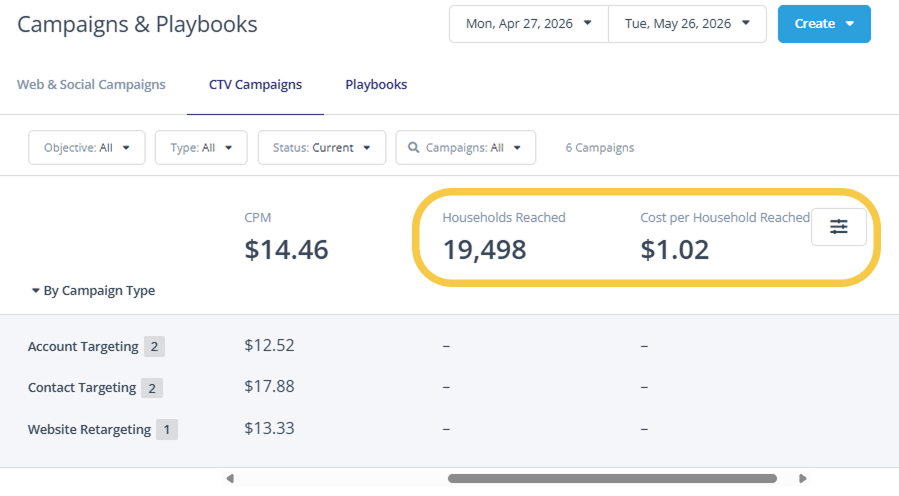Open the Objective: All filter
This screenshot has height=496, width=899.
[87, 148]
